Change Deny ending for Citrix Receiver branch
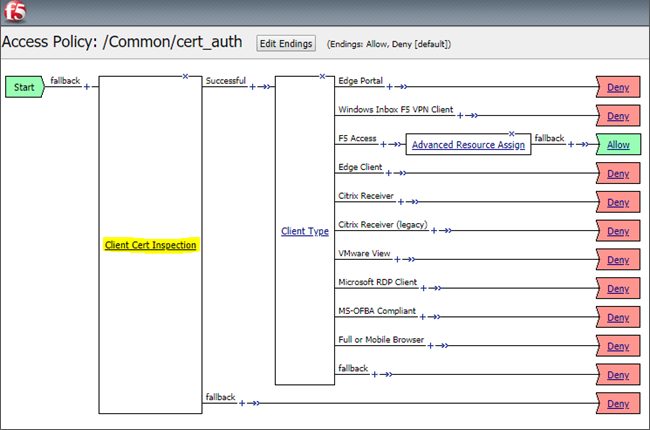The width and height of the screenshot is (650, 430). point(618,202)
